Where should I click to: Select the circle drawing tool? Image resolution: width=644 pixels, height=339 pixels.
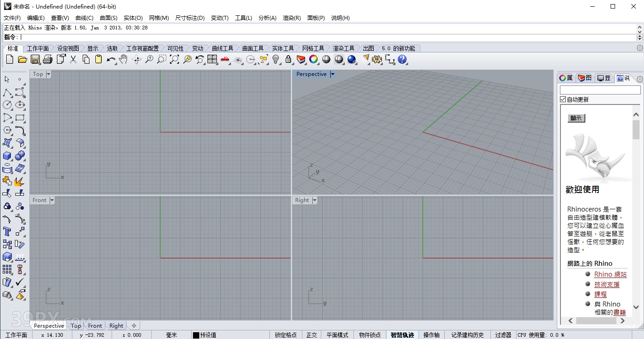click(x=7, y=105)
